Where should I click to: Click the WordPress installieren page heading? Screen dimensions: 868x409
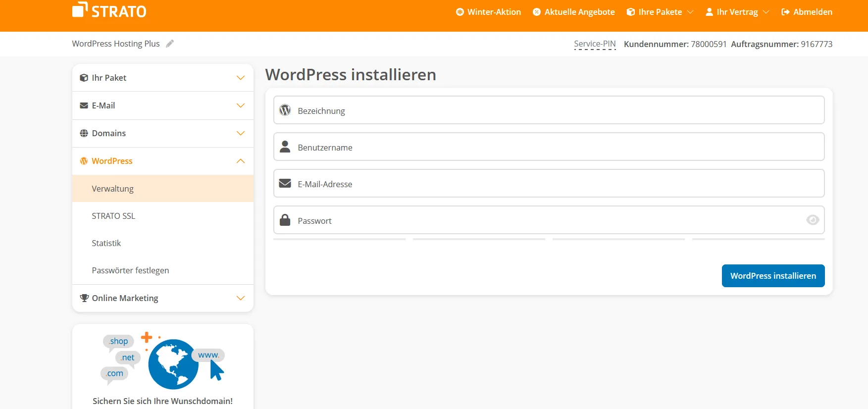(351, 75)
